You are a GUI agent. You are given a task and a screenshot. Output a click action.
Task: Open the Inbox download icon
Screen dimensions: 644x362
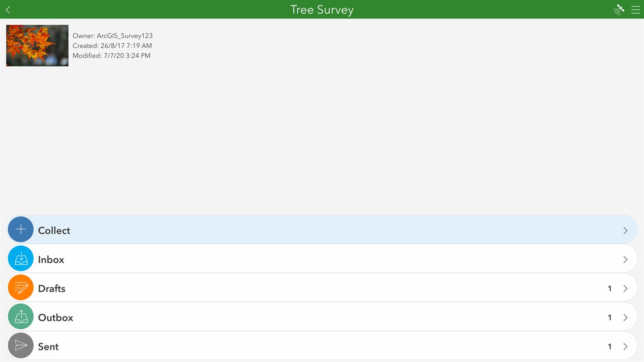[x=20, y=259]
